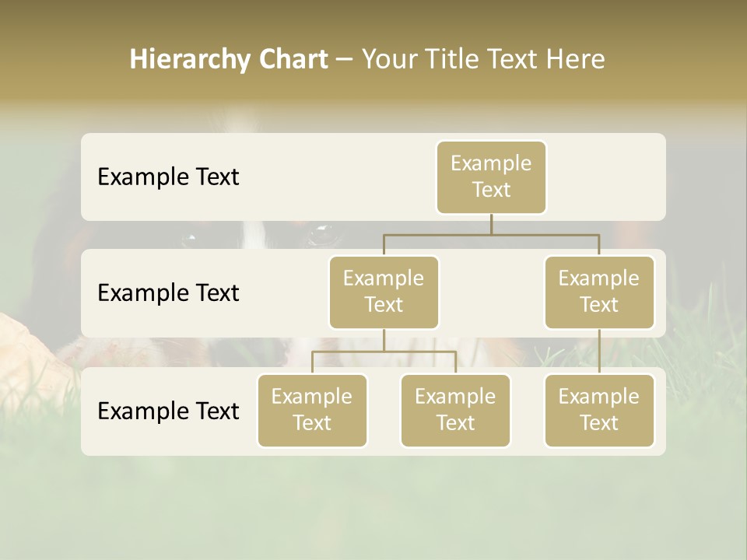Select the bottom row band's empty left edge

coord(89,411)
